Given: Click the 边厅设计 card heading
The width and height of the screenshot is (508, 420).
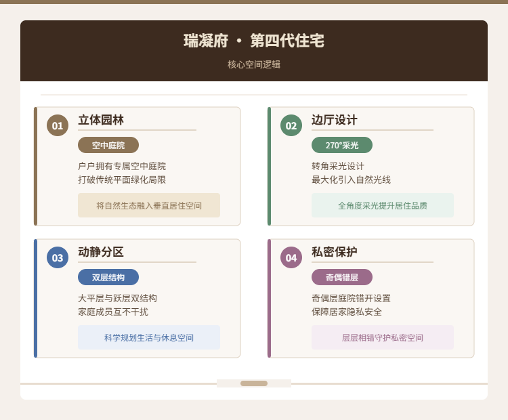Looking at the screenshot, I should [335, 120].
